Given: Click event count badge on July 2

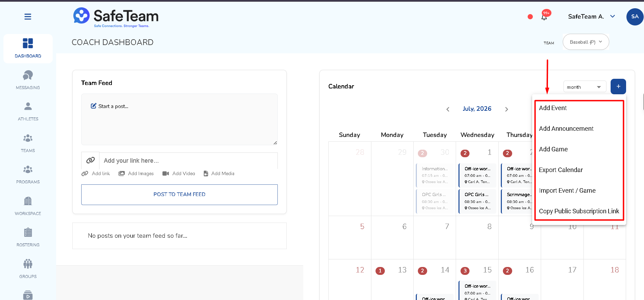Looking at the screenshot, I should click(x=507, y=153).
